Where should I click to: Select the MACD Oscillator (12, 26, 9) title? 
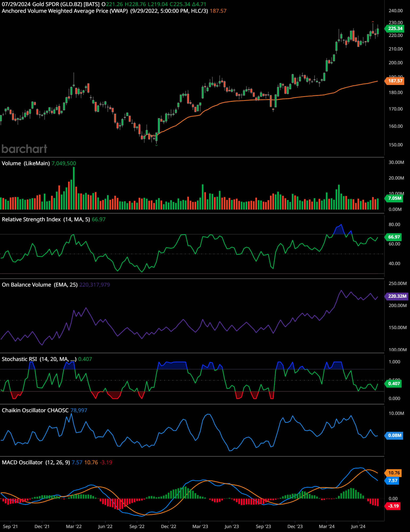click(36, 462)
